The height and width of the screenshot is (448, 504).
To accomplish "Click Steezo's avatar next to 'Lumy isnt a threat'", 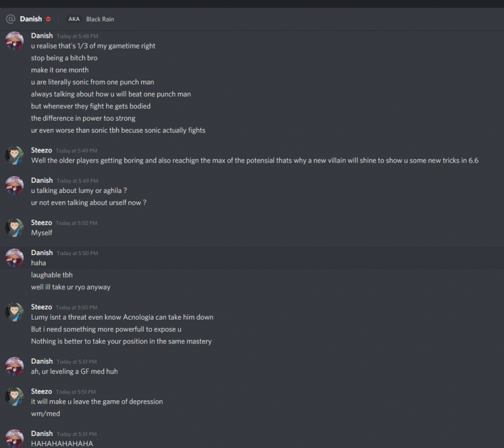I will [14, 312].
